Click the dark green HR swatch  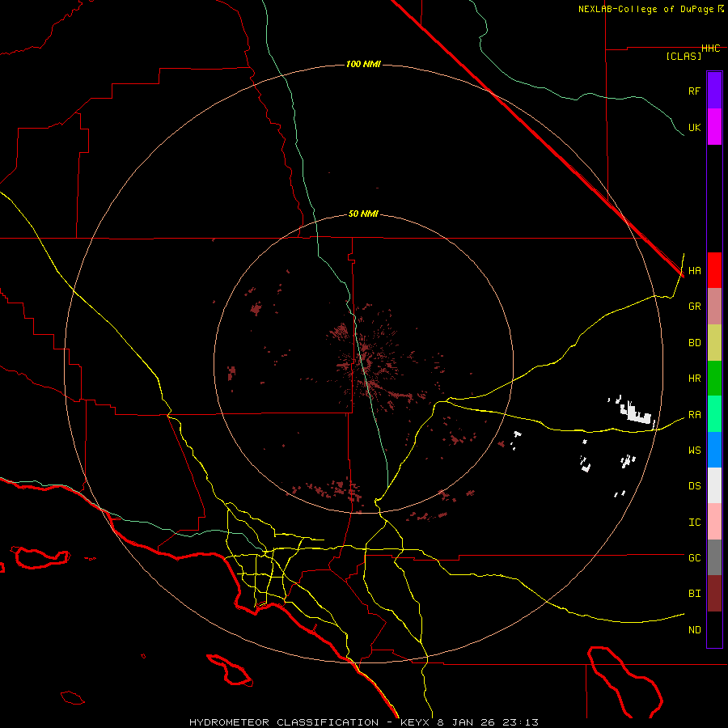click(714, 378)
